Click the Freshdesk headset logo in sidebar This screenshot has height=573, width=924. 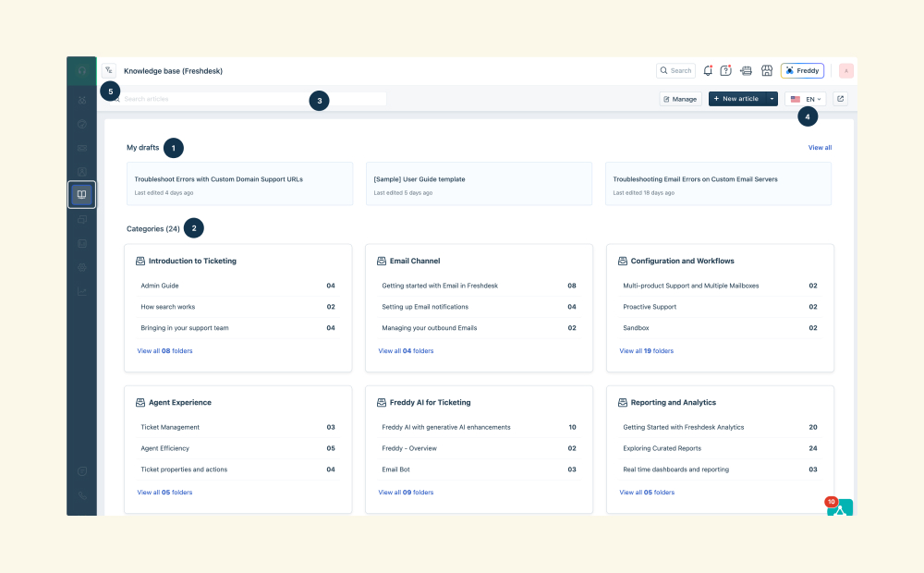pos(82,71)
